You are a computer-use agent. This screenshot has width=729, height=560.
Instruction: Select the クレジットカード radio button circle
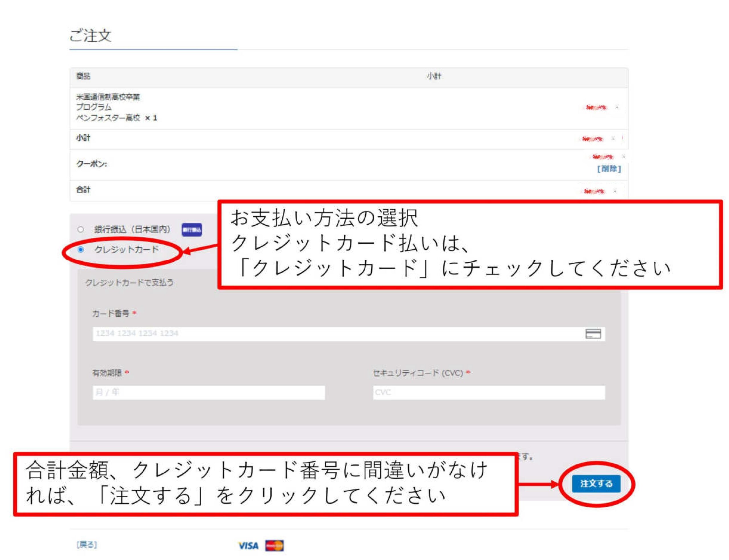click(80, 250)
